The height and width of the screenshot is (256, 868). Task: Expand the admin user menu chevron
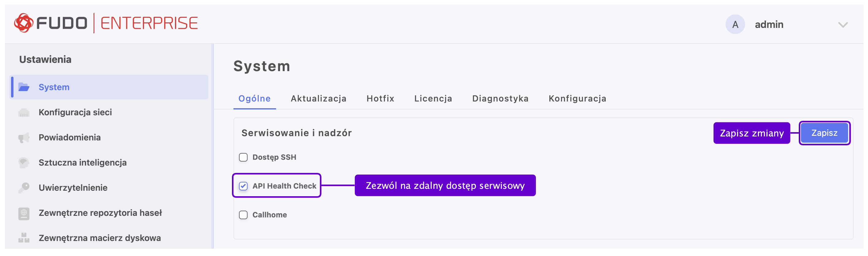(x=843, y=25)
